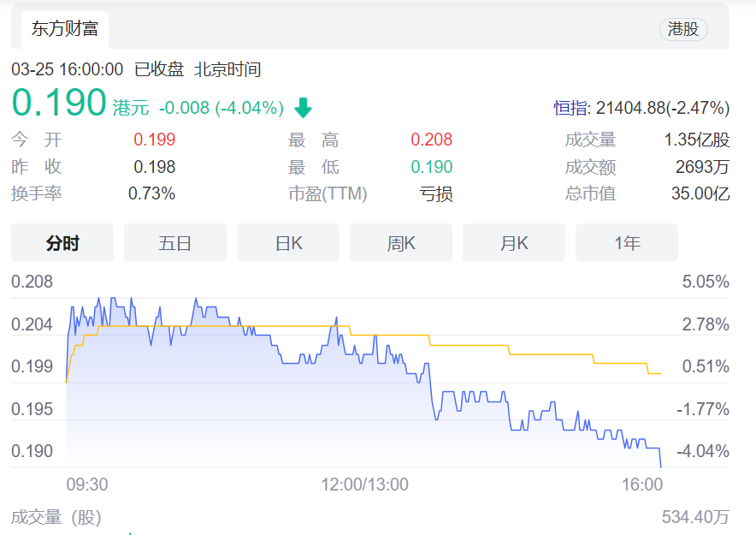Click the 最高 value 0.208
756x535 pixels.
(431, 140)
